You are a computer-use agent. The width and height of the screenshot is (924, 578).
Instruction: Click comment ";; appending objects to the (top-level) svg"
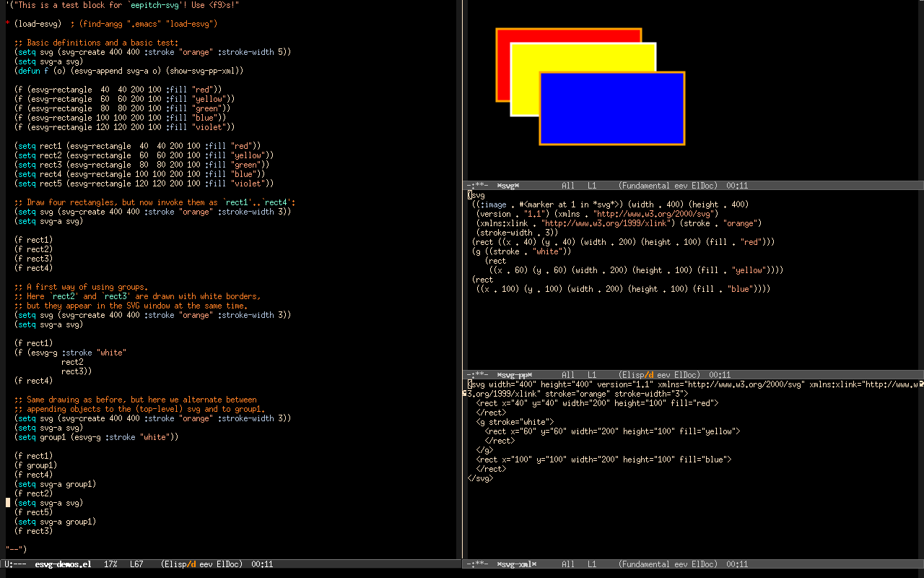tap(140, 409)
